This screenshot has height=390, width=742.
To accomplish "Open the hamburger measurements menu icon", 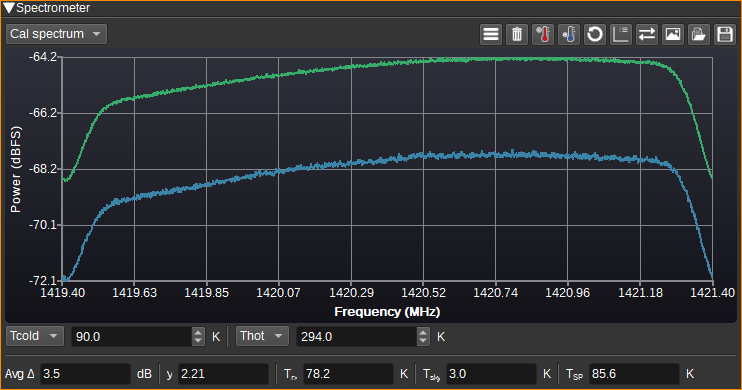I will coord(491,35).
